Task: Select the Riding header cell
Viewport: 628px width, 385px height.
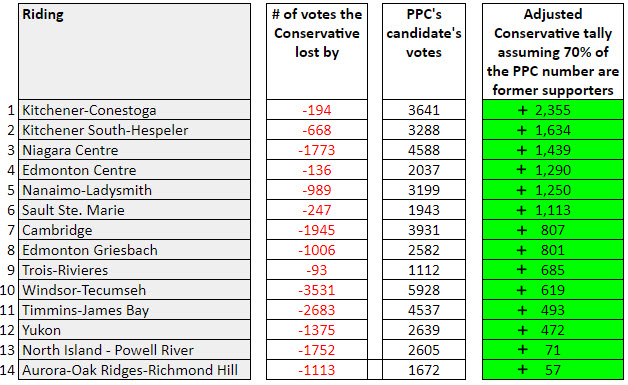Action: coord(134,52)
